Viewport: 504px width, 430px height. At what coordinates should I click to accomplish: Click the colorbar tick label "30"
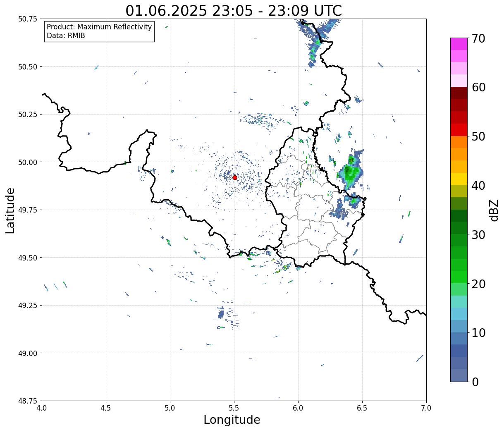[x=478, y=234]
